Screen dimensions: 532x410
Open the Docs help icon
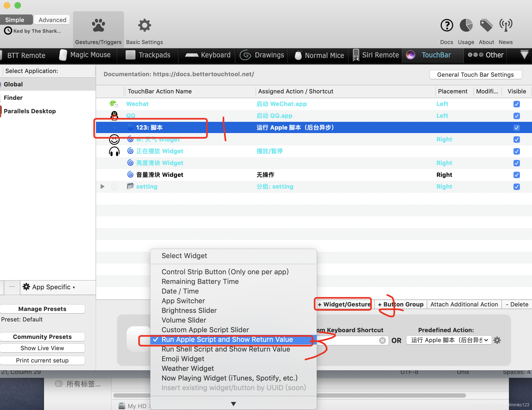click(x=447, y=25)
